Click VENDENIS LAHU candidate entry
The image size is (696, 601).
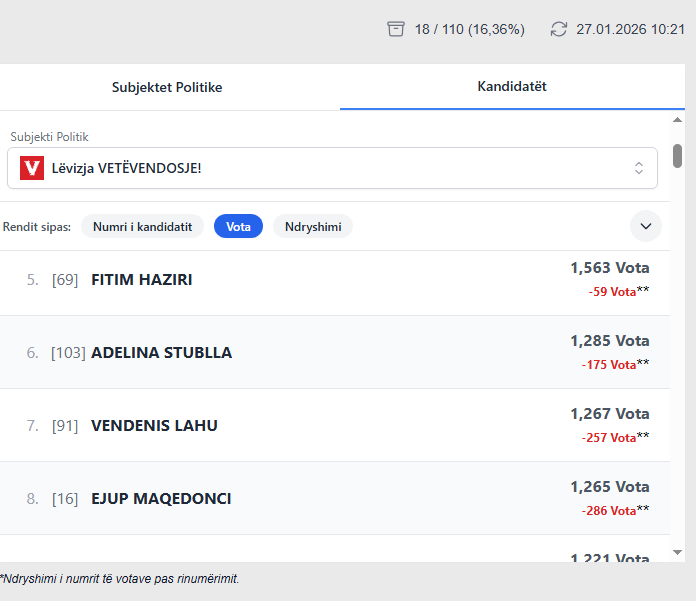point(154,426)
